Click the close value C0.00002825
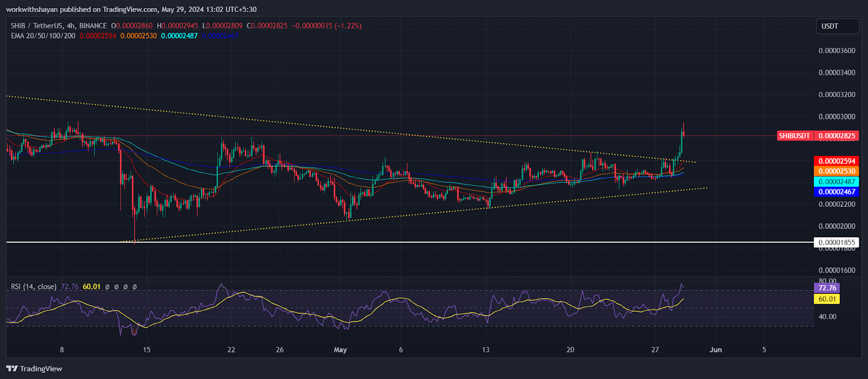The height and width of the screenshot is (379, 868). 267,26
